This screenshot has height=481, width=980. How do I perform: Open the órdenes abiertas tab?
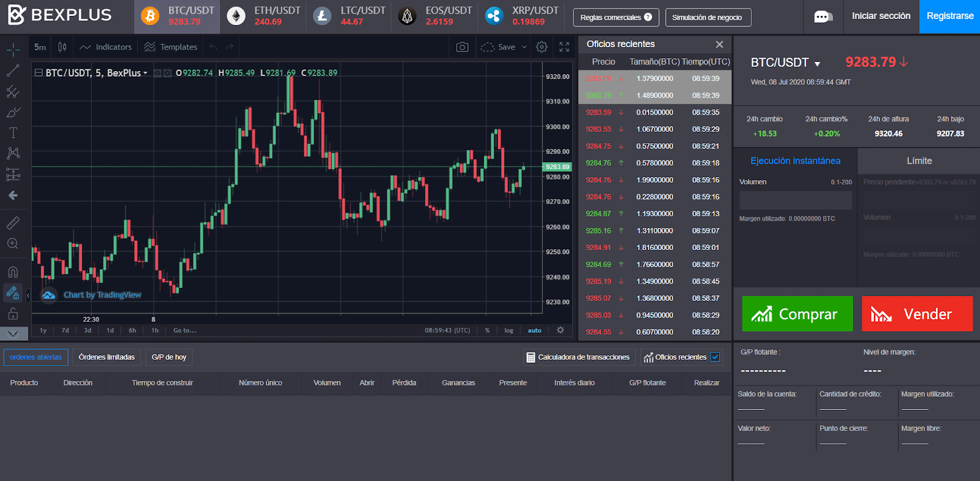[x=36, y=357]
